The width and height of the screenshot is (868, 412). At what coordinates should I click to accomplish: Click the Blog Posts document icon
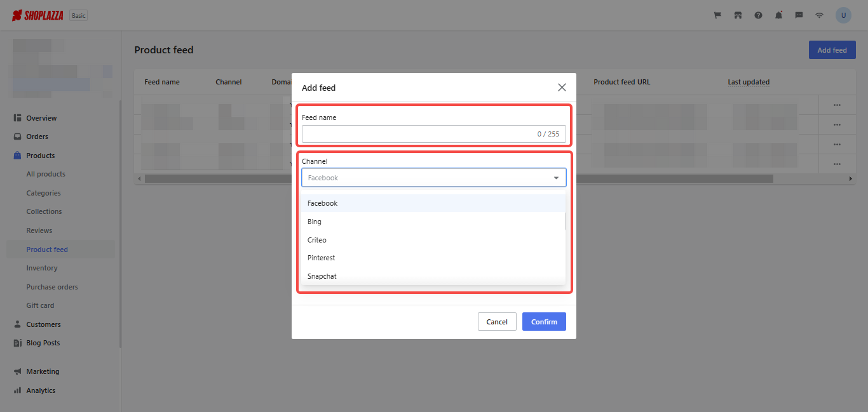coord(18,343)
